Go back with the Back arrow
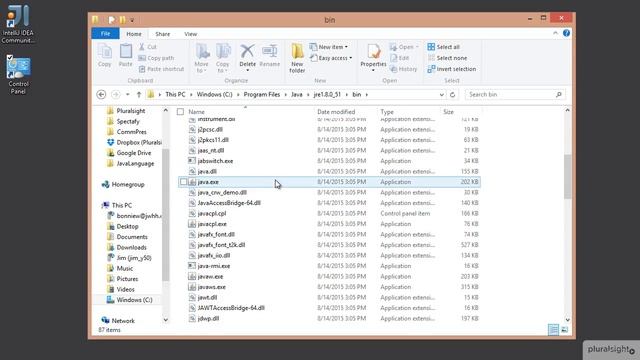The width and height of the screenshot is (640, 360). tap(101, 94)
